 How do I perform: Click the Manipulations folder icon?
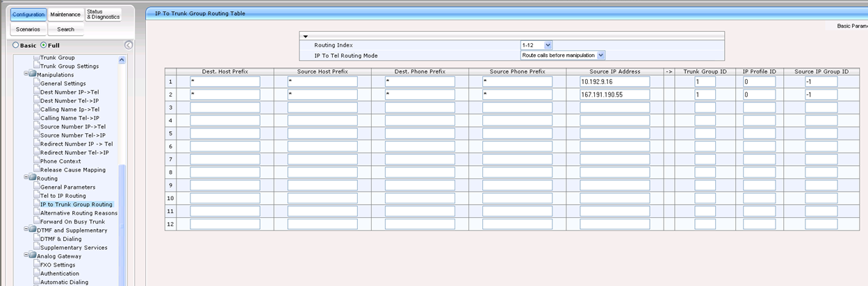[33, 75]
